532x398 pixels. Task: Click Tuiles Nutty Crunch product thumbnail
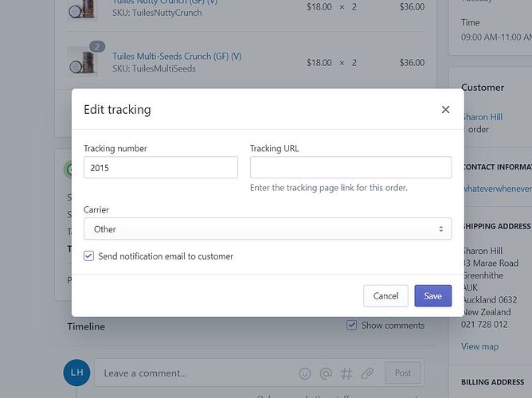click(x=82, y=9)
